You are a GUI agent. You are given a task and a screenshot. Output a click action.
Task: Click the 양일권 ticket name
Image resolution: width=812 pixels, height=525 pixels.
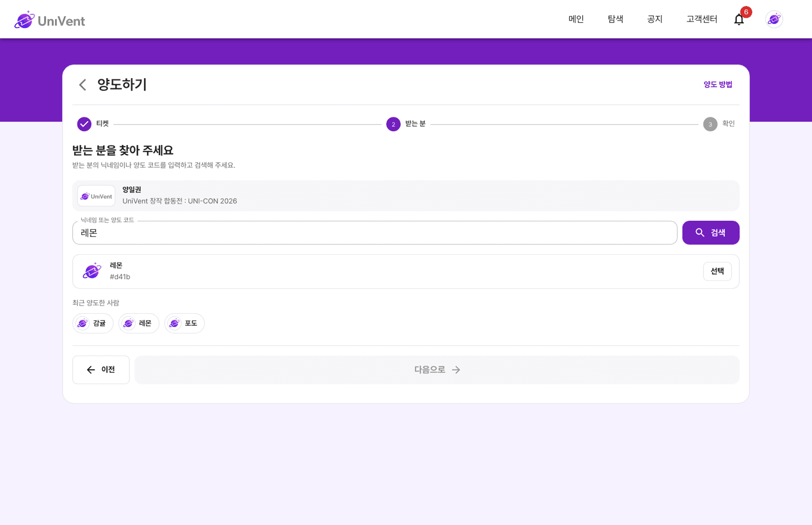[x=131, y=190]
